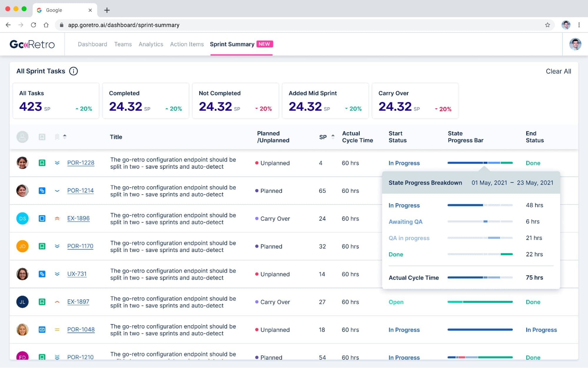Reload the page with the browser refresh icon

33,25
